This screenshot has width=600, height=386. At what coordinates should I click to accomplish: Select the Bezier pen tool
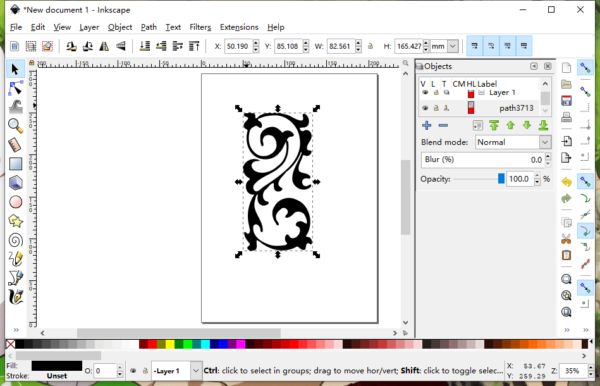coord(15,278)
